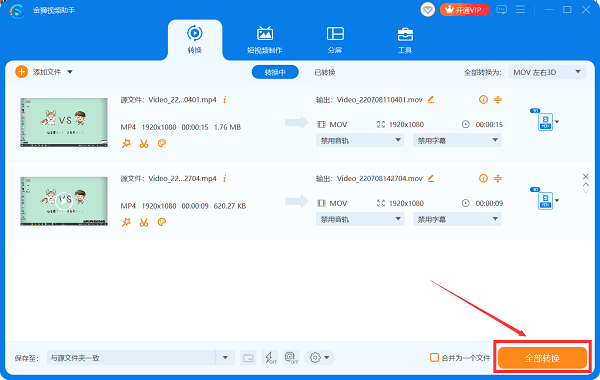The image size is (600, 380).
Task: Toggle the lightning acceleration OFF icon
Action: coord(270,358)
